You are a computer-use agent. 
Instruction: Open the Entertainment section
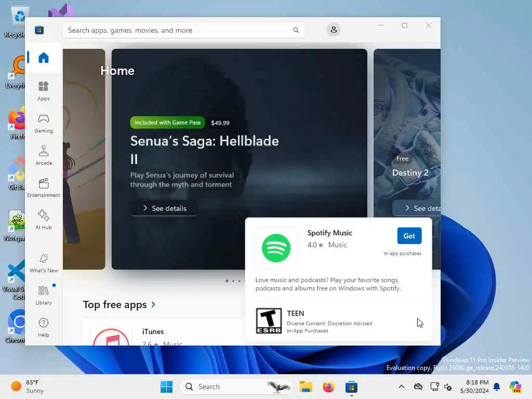pos(44,188)
